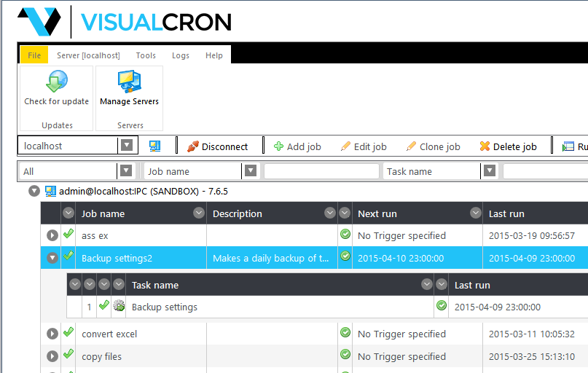
Task: Open the Job name filter dropdown
Action: click(x=251, y=171)
